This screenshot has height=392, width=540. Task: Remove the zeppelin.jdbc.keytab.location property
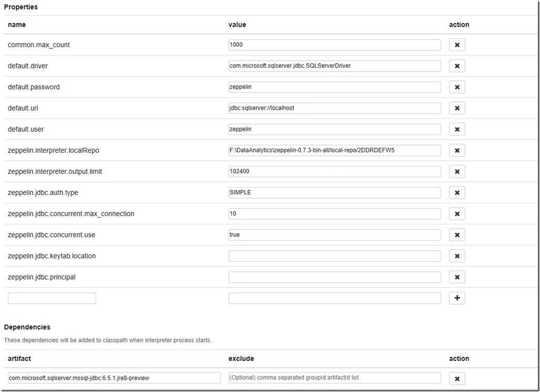coord(456,256)
